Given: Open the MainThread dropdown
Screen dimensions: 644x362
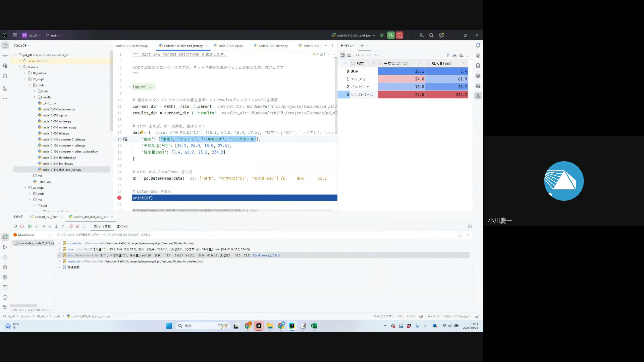Looking at the screenshot, I should coord(50,235).
